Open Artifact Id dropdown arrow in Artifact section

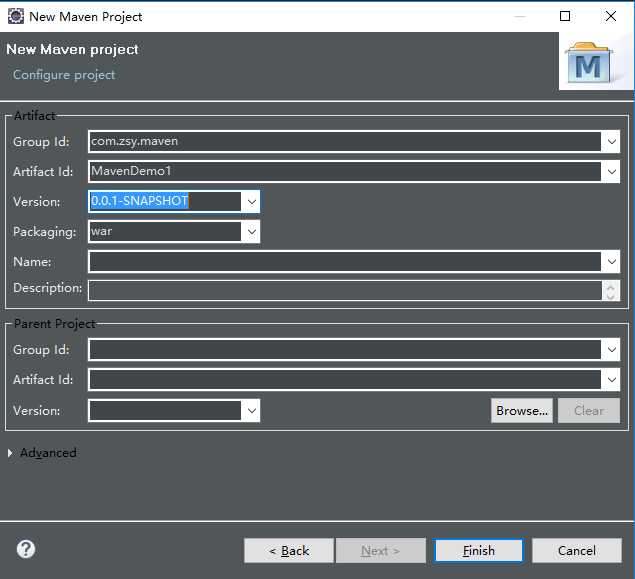[612, 172]
